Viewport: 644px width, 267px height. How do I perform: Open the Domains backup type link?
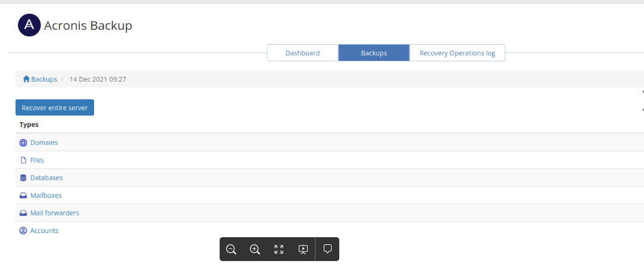tap(44, 143)
